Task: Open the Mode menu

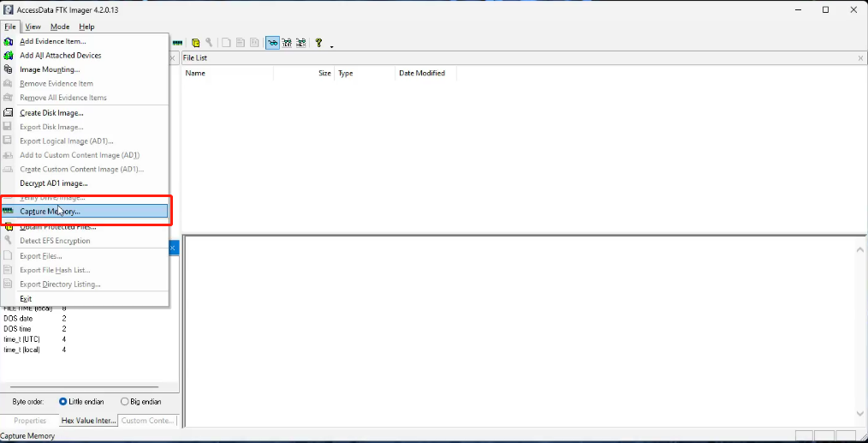Action: [60, 27]
